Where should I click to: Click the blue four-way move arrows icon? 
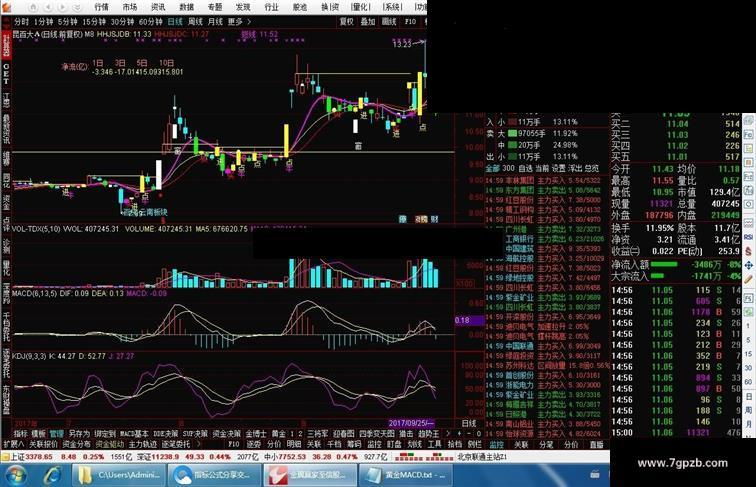(x=749, y=265)
